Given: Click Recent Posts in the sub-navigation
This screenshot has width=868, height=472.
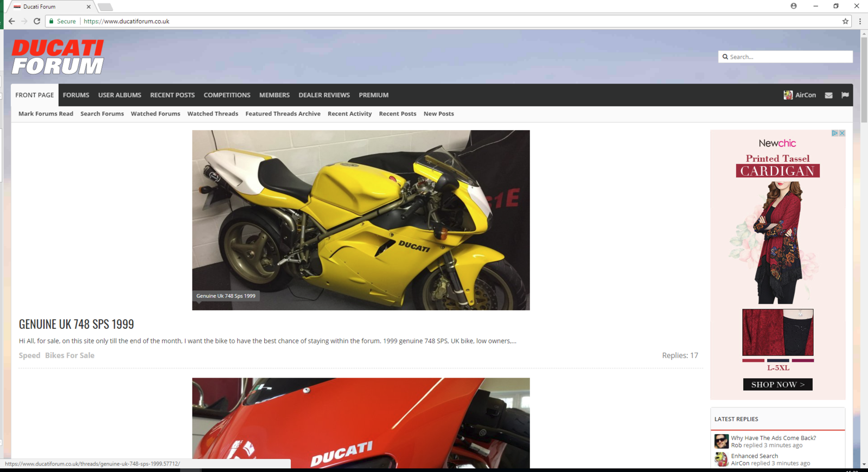Looking at the screenshot, I should pyautogui.click(x=398, y=114).
